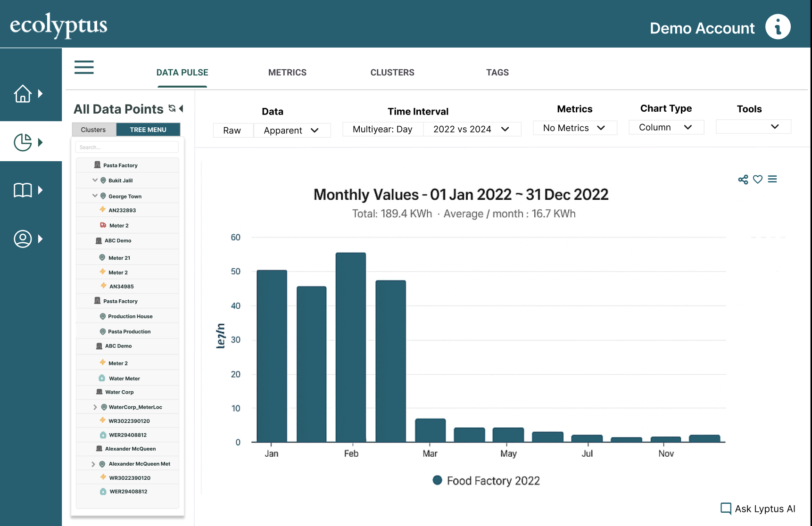Open the CLUSTERS tab
Screen dimensions: 812x526
(392, 73)
